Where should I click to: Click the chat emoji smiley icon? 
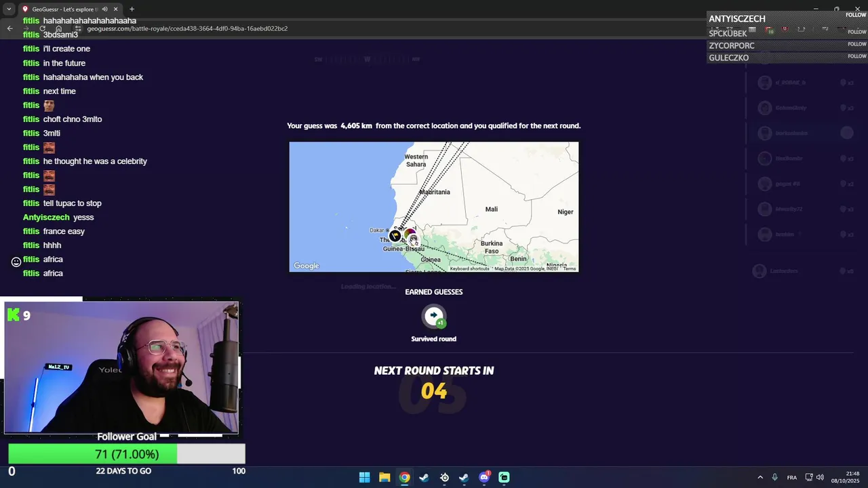pos(16,262)
